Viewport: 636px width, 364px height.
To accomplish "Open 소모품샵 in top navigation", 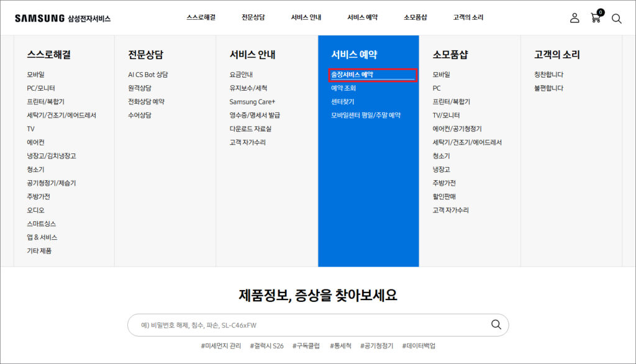I will [x=415, y=17].
